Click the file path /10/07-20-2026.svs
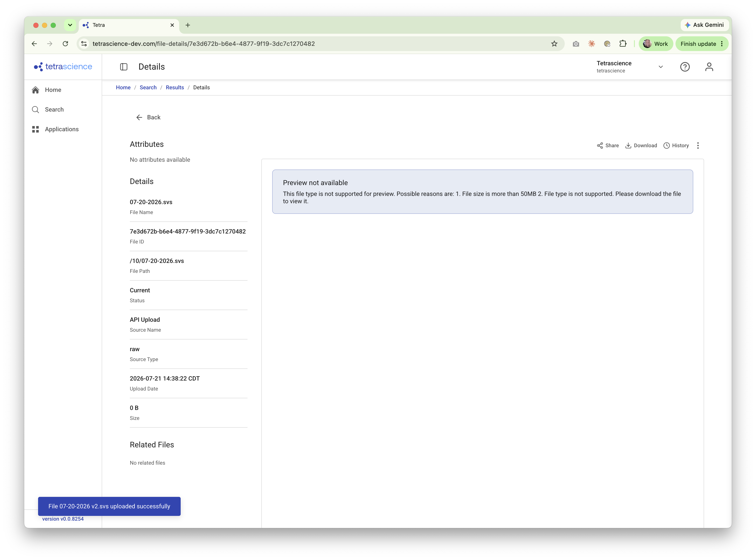This screenshot has width=756, height=560. pos(157,261)
